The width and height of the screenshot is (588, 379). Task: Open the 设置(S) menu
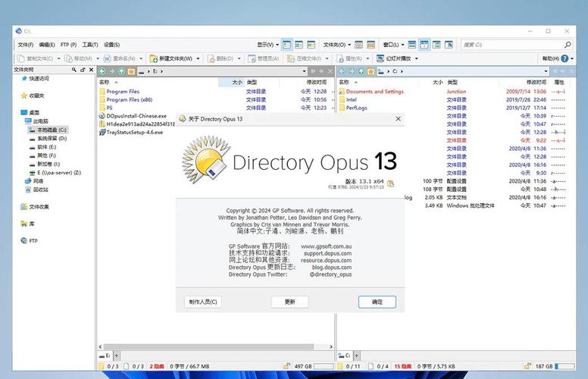(x=111, y=45)
